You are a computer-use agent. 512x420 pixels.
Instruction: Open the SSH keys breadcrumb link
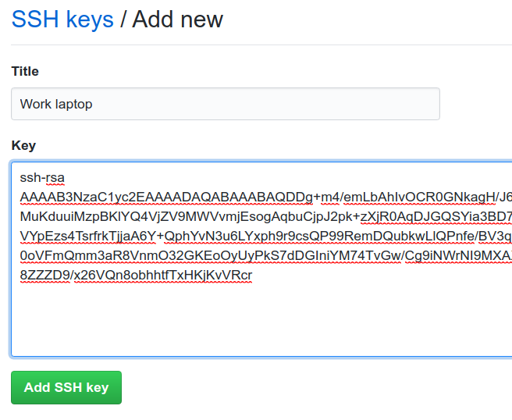(62, 19)
